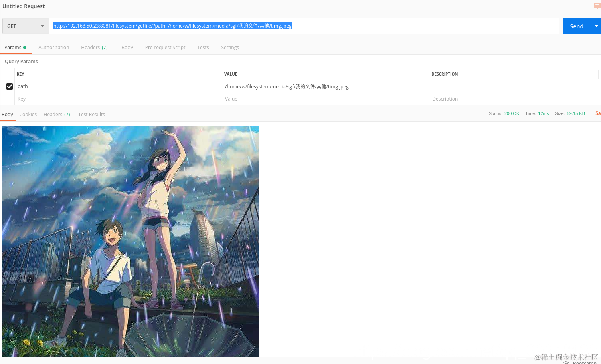601x364 pixels.
Task: Click the empty Description placeholder field
Action: coord(515,99)
